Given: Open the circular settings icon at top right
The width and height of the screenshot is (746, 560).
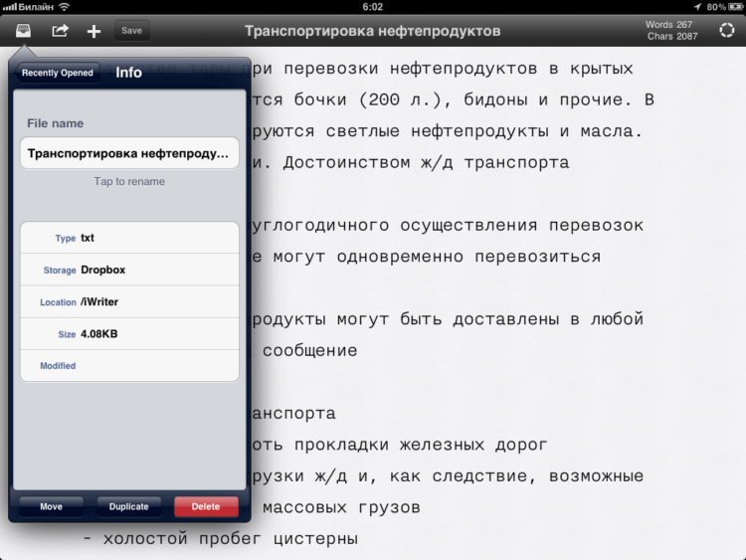Looking at the screenshot, I should pyautogui.click(x=726, y=31).
